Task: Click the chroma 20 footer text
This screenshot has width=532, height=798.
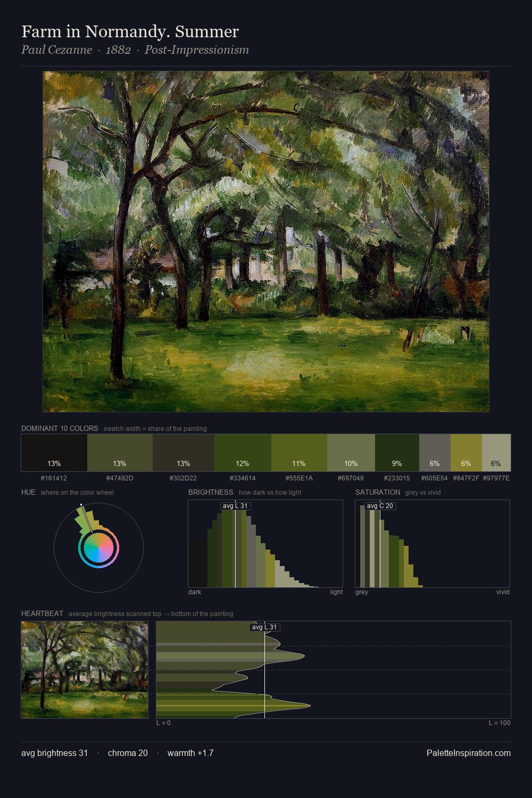Action: point(128,753)
